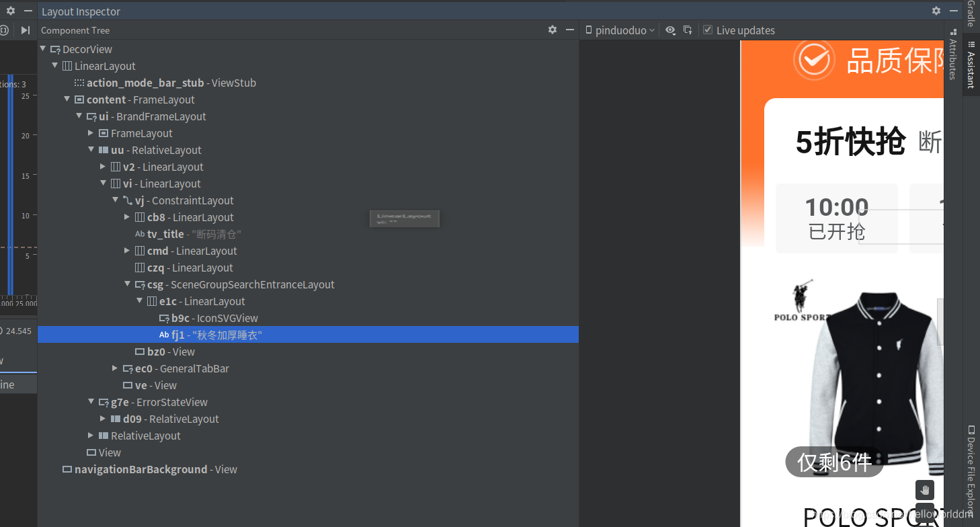Click the ve View icon
980x527 pixels.
click(x=128, y=385)
